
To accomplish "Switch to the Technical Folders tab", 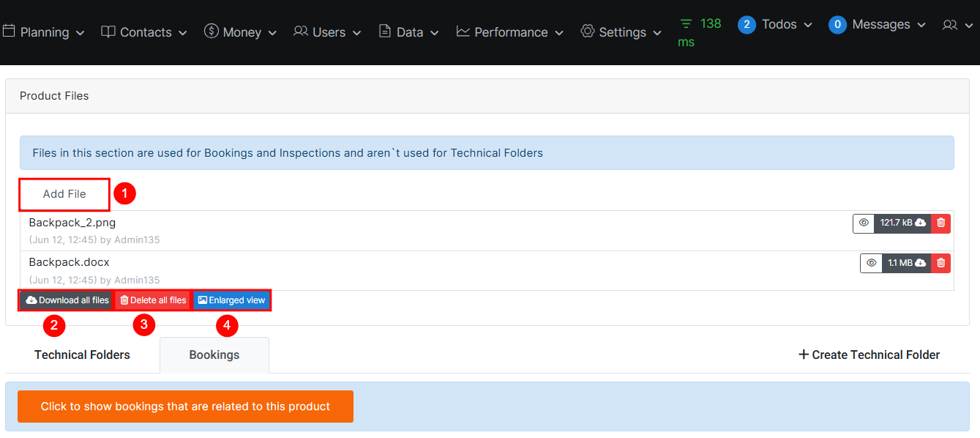I will (x=82, y=355).
